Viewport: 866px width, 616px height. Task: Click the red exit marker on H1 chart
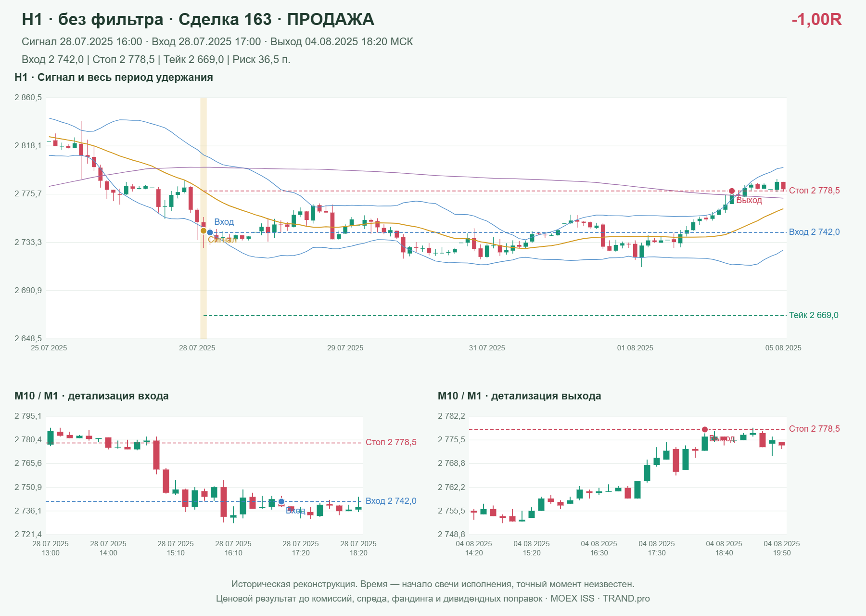732,191
